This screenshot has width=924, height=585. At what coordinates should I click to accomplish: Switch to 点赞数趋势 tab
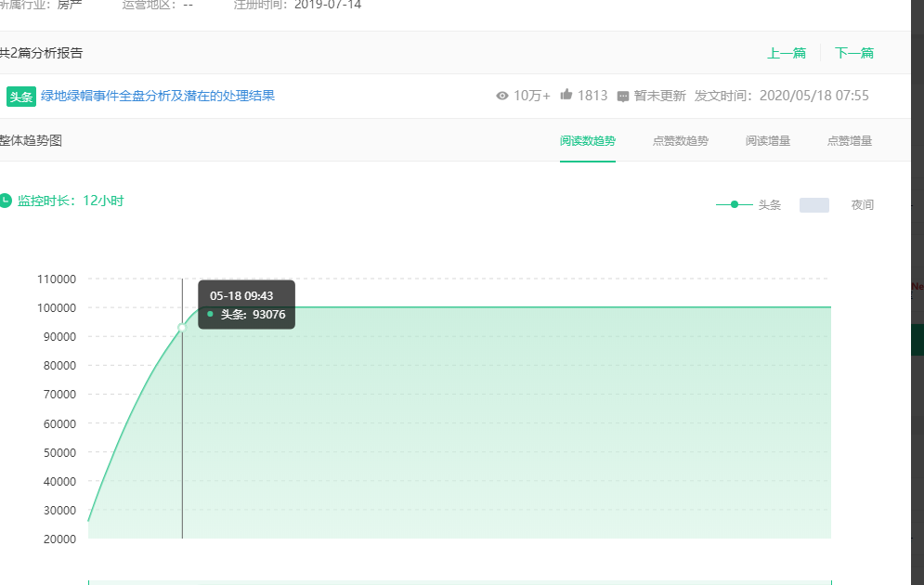click(680, 141)
